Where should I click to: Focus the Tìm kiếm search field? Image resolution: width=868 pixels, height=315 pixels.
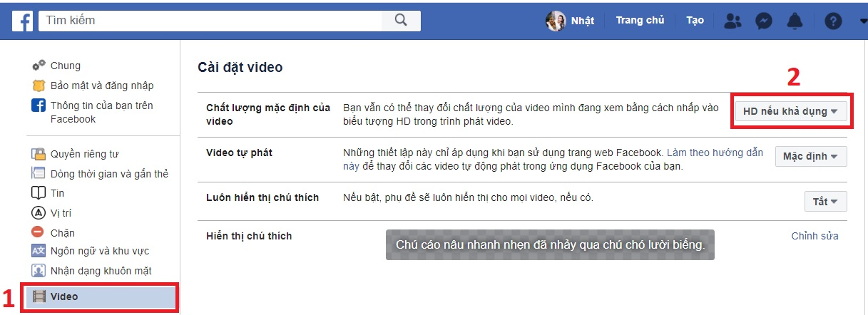212,20
